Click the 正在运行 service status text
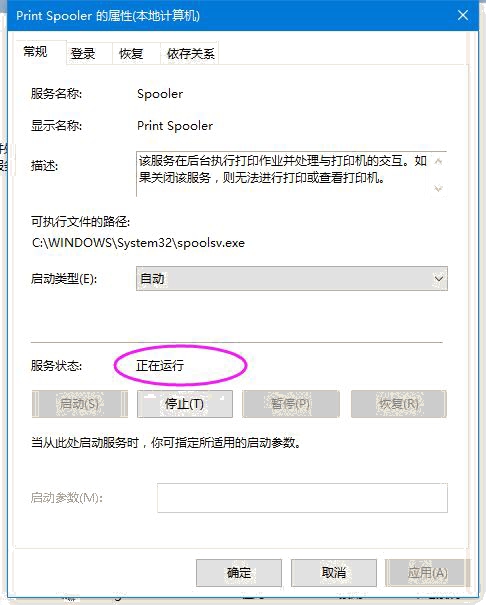The width and height of the screenshot is (486, 605). 160,365
